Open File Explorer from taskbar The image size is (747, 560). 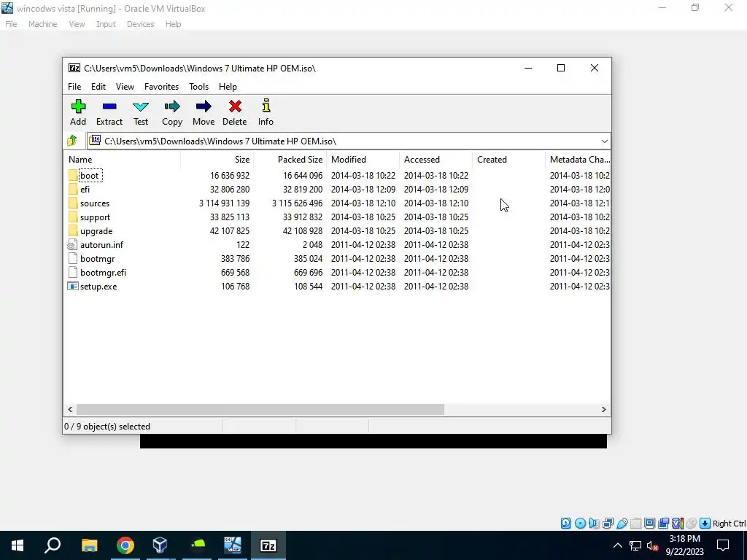coord(89,545)
